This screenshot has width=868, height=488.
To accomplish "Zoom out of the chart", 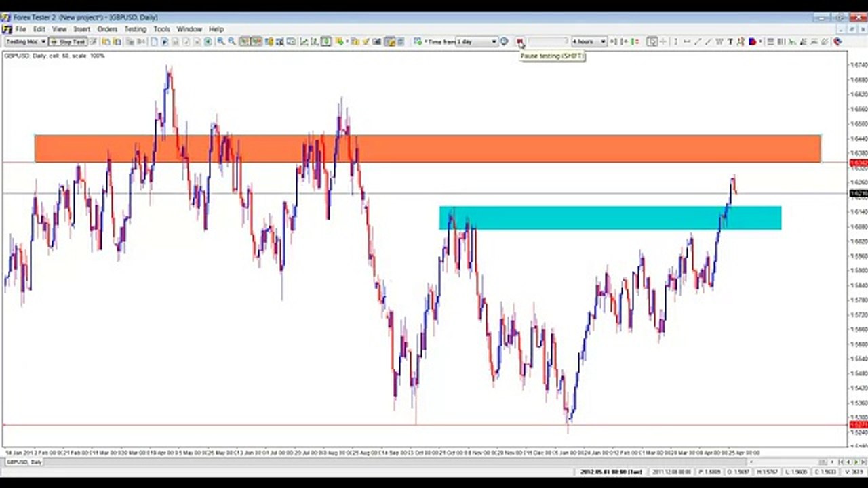I will click(232, 42).
